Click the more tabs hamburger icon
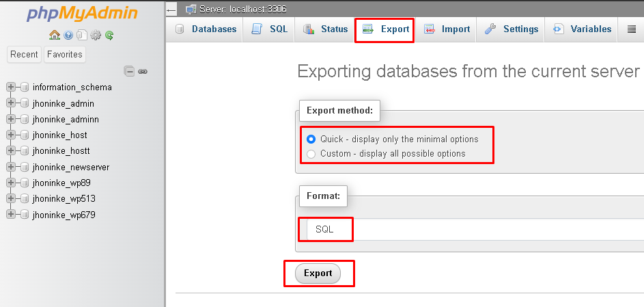The height and width of the screenshot is (307, 644). 632,29
